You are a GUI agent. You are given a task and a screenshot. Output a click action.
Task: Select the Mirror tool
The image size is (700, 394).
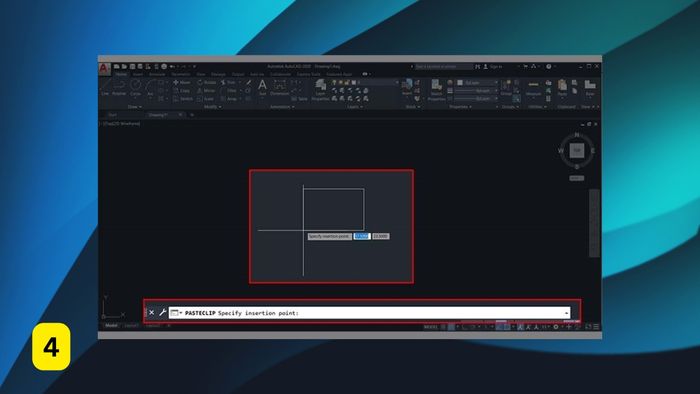coord(206,91)
